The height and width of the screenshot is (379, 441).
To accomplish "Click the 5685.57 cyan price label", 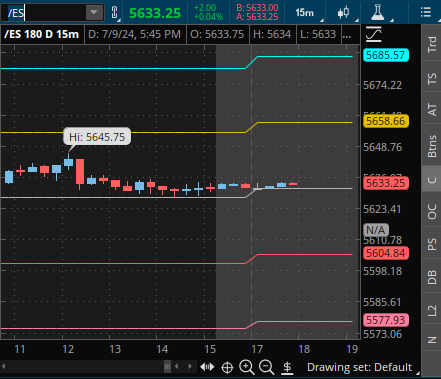I will coord(386,55).
